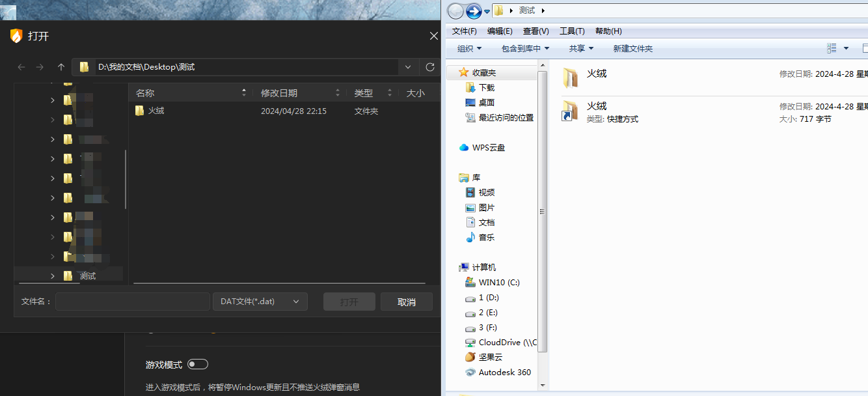The image size is (868, 396).
Task: Refresh the open dialog folder listing
Action: (x=430, y=67)
